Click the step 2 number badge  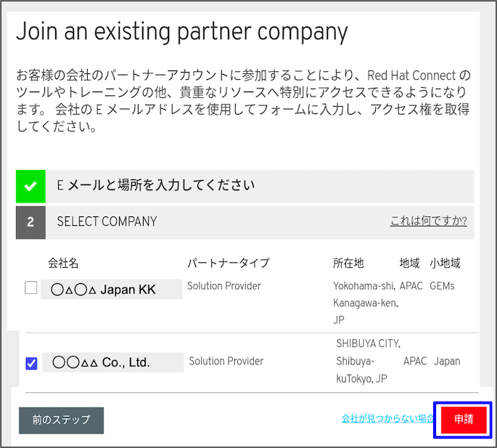30,222
